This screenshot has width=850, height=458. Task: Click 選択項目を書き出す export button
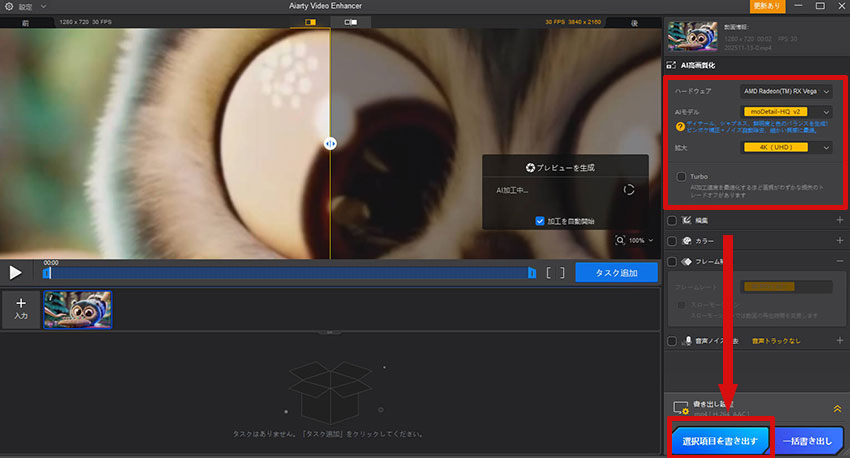pyautogui.click(x=720, y=441)
